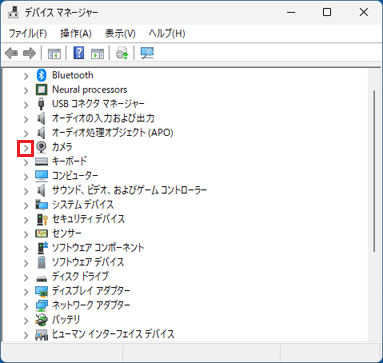Click the speaker icon beside オーディオの入力および出力
The height and width of the screenshot is (363, 383).
(41, 118)
